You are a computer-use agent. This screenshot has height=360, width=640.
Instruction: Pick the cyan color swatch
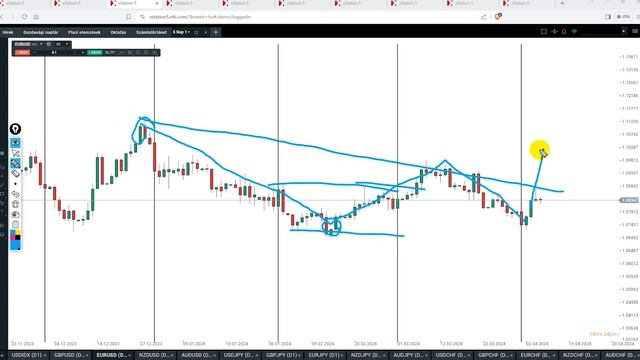click(x=13, y=233)
